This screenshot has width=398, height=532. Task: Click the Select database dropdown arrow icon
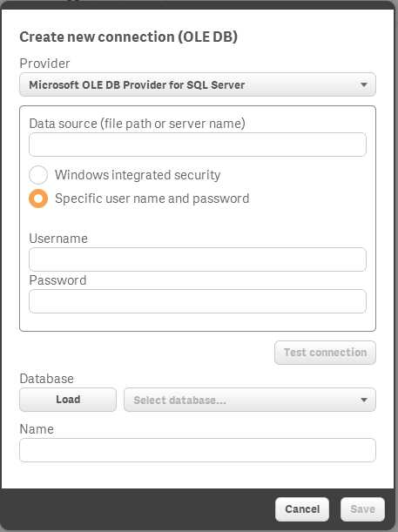[x=364, y=400]
